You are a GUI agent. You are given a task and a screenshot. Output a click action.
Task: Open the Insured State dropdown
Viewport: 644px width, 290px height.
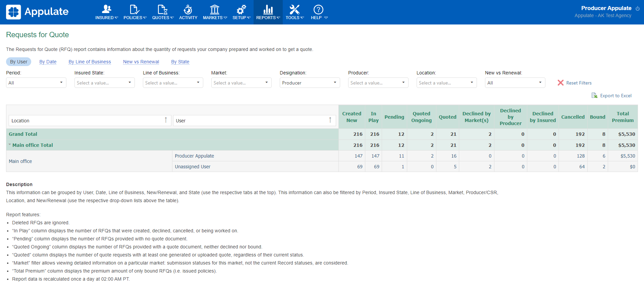[x=104, y=83]
